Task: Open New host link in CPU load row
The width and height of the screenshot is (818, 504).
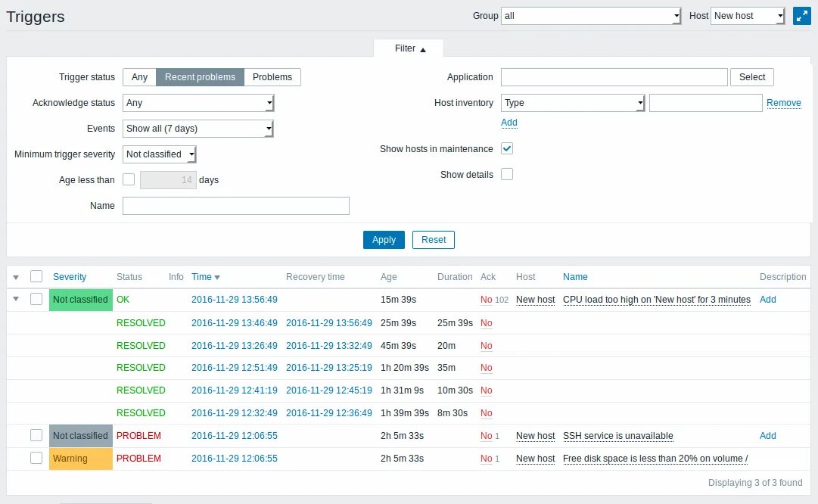Action: pos(535,300)
